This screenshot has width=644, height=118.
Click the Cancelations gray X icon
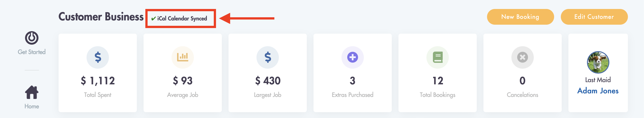523,57
